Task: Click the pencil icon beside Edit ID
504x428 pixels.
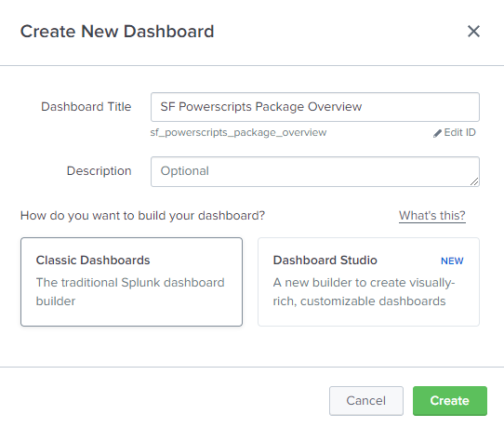Action: 437,133
